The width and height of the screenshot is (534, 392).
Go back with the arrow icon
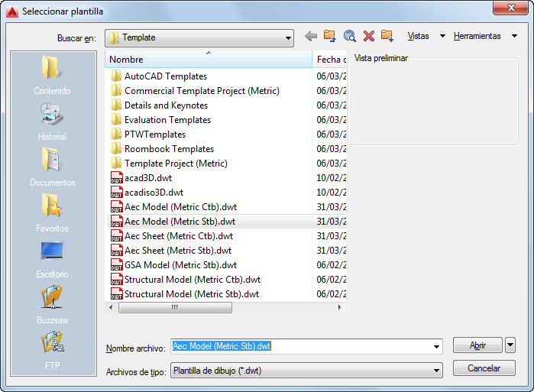click(x=311, y=36)
